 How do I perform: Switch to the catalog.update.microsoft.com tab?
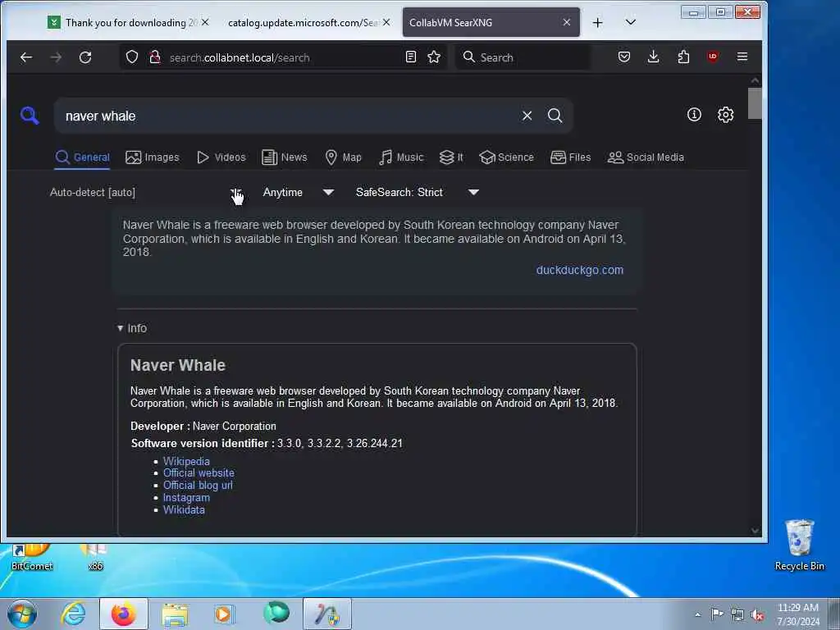(302, 22)
